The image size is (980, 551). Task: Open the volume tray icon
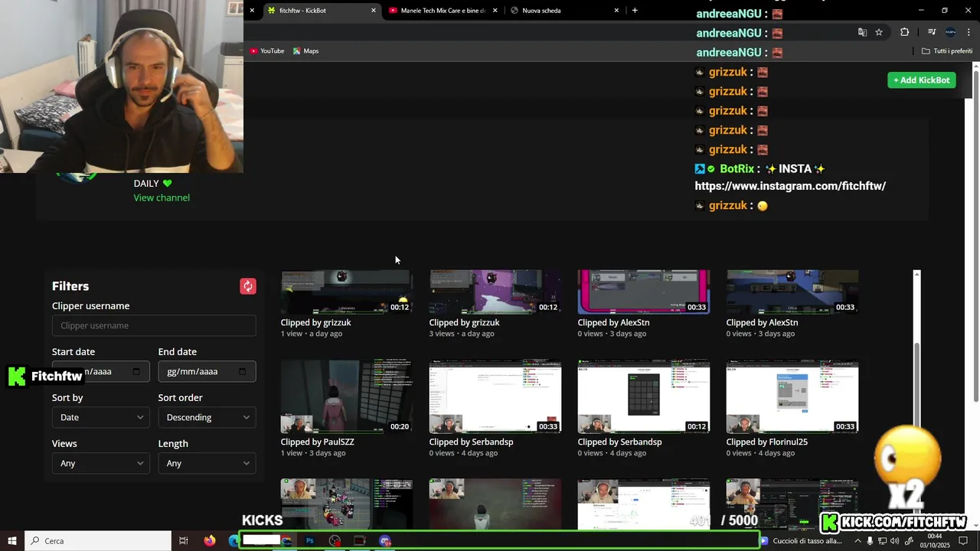(x=894, y=541)
